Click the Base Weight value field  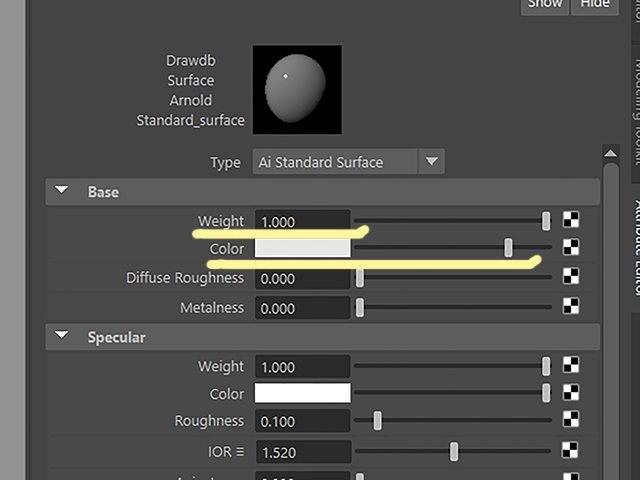(x=302, y=221)
